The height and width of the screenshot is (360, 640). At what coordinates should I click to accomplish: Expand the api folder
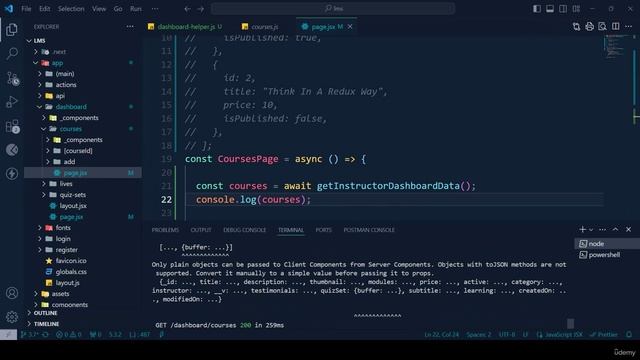(40, 96)
